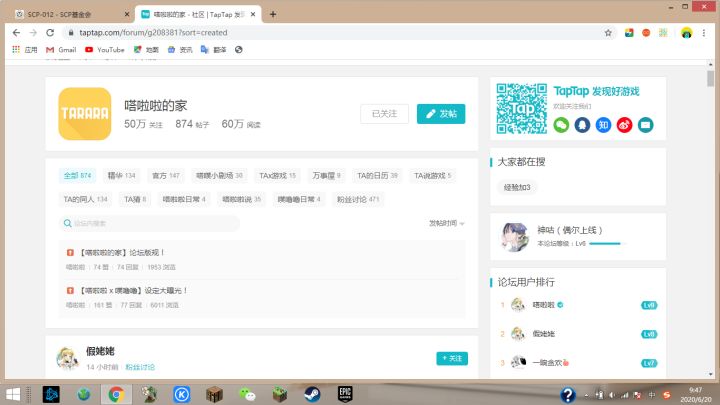720x405 pixels.
Task: Click the pin icon beside 论坛板规 post
Action: click(x=70, y=253)
